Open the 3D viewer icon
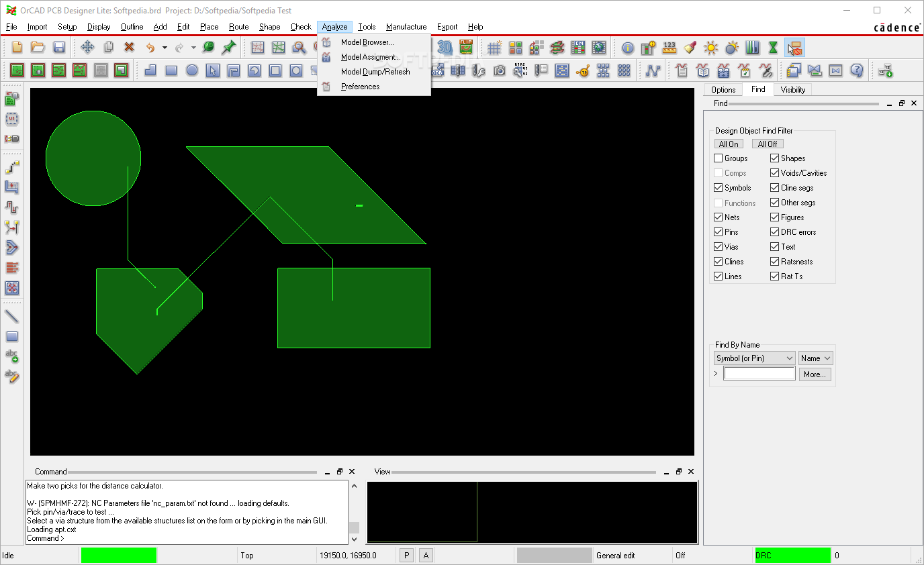This screenshot has width=924, height=565. click(x=445, y=47)
